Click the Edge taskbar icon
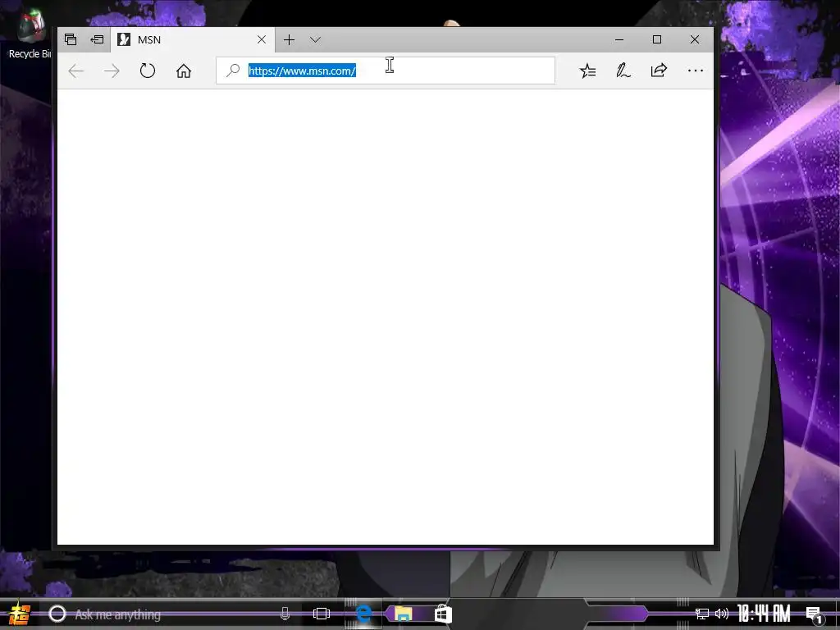Image resolution: width=840 pixels, height=630 pixels. point(363,614)
